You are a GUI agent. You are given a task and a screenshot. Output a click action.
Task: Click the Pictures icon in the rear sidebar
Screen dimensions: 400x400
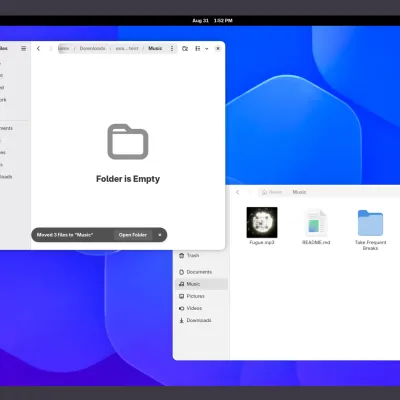[x=181, y=296]
